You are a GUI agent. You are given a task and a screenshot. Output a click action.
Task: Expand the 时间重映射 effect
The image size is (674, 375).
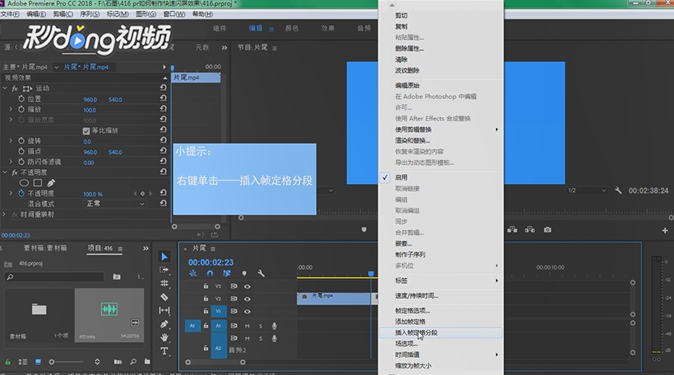[5, 214]
